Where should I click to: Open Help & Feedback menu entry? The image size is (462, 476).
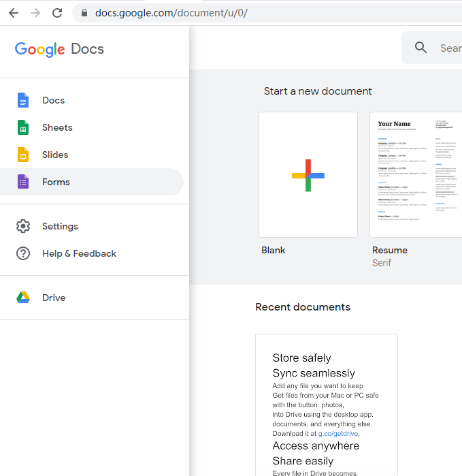tap(92, 253)
